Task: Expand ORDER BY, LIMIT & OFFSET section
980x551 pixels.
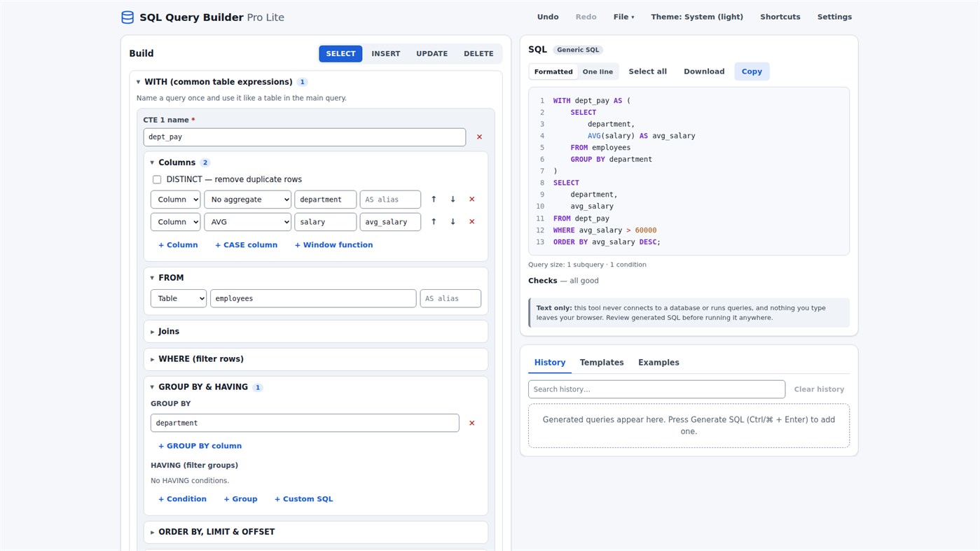Action: (x=315, y=532)
